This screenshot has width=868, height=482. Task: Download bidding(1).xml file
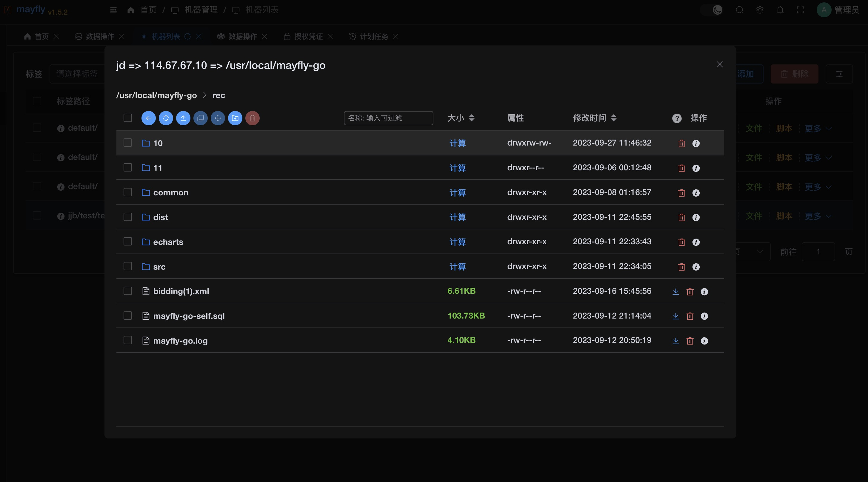[675, 291]
